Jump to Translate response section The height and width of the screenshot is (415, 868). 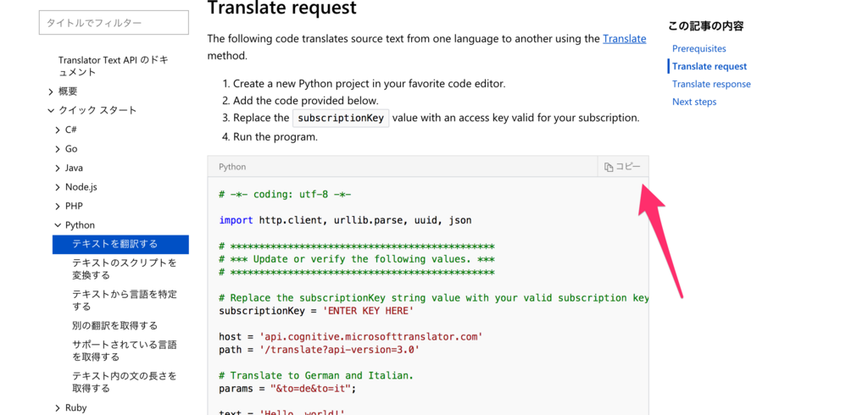coord(711,84)
